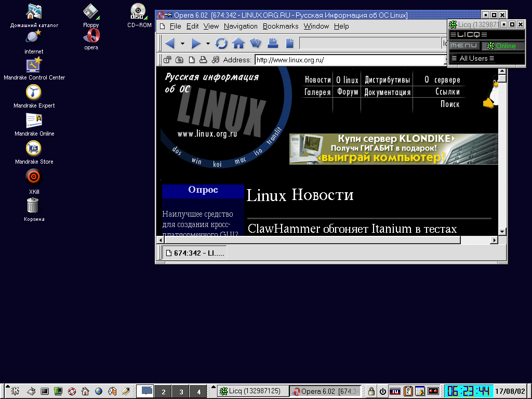The width and height of the screenshot is (532, 399).
Task: Go back with the Opera Back arrow
Action: click(170, 43)
